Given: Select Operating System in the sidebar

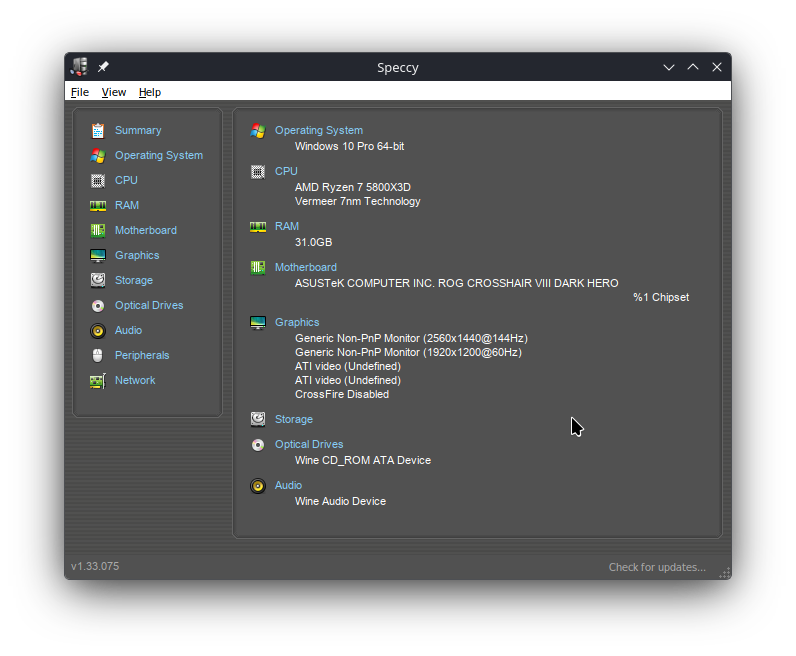Looking at the screenshot, I should point(159,155).
